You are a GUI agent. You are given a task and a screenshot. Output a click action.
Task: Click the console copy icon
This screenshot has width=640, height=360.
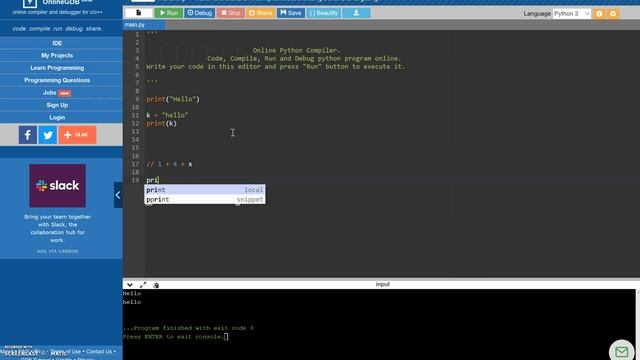tap(156, 285)
